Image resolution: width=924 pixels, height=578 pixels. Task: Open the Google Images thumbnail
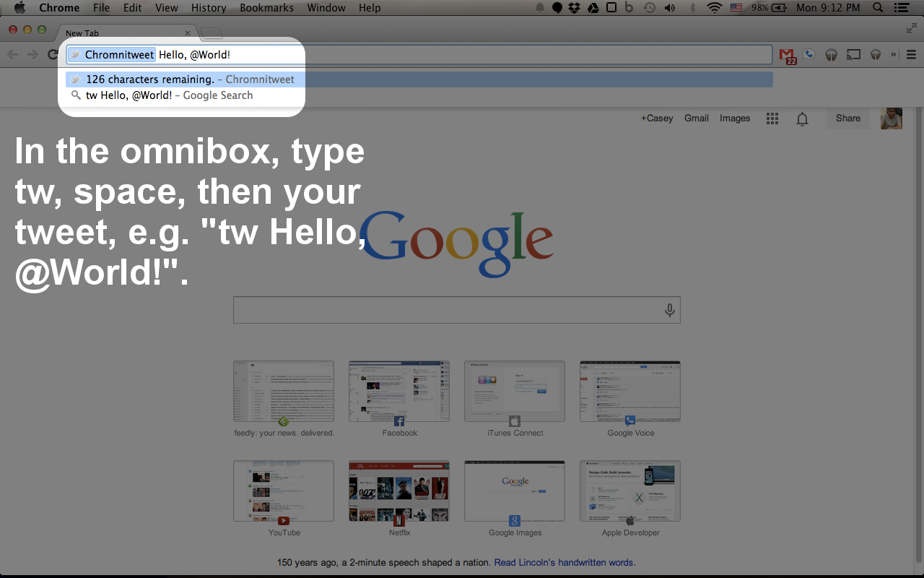pos(515,491)
